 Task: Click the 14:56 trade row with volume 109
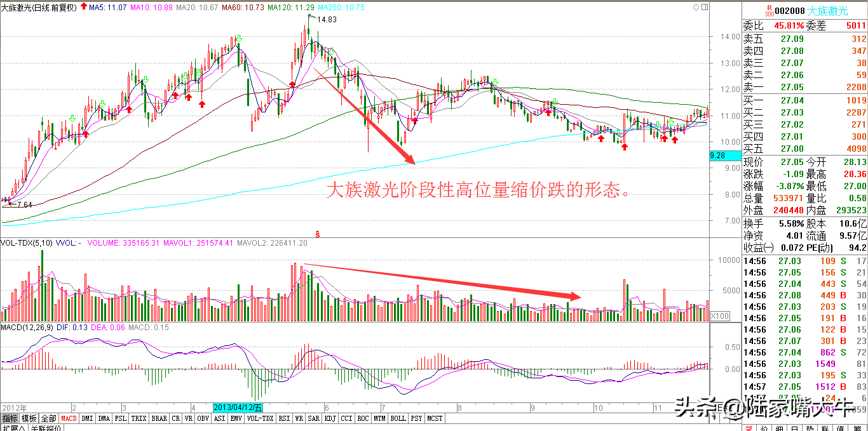tap(806, 261)
